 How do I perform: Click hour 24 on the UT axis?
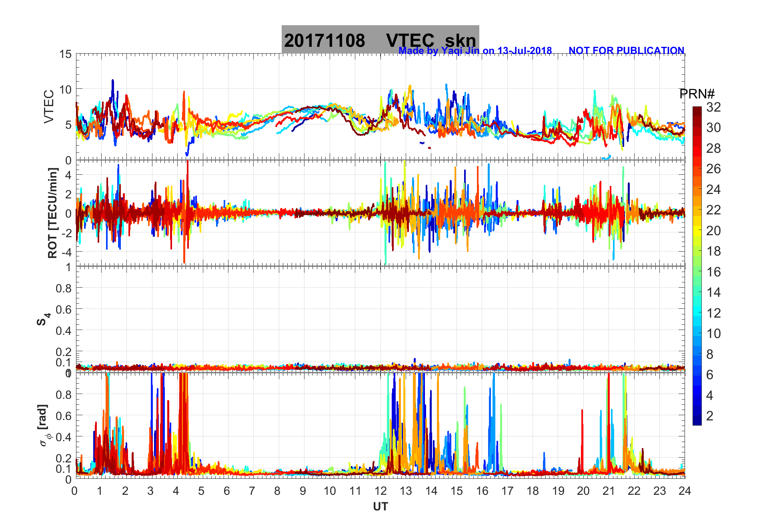click(x=685, y=491)
